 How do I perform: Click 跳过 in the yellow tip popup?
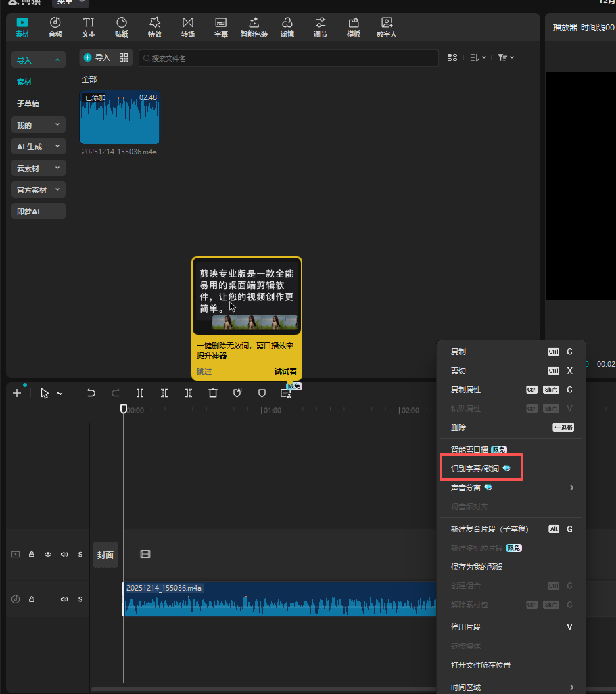(x=204, y=371)
